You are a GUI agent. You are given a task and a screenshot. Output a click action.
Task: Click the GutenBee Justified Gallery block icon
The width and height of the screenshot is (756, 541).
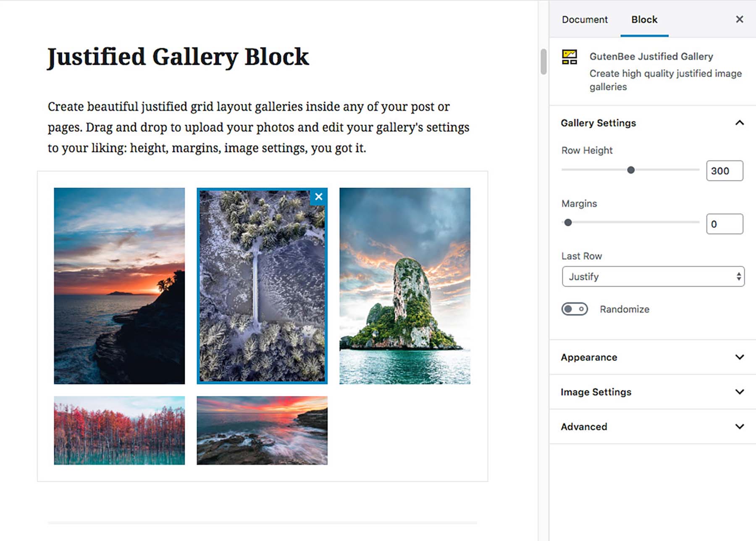(568, 56)
